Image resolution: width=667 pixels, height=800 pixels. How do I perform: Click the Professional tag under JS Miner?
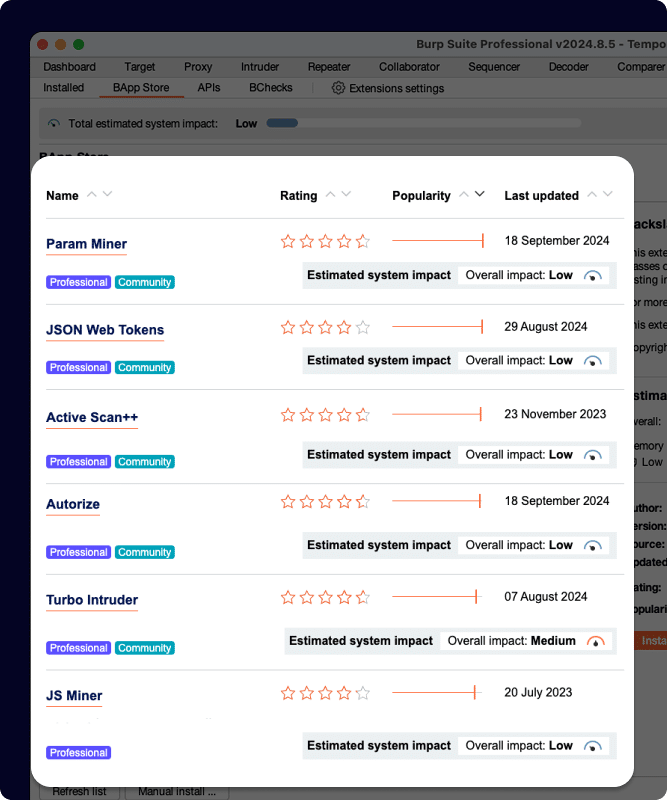click(x=78, y=753)
